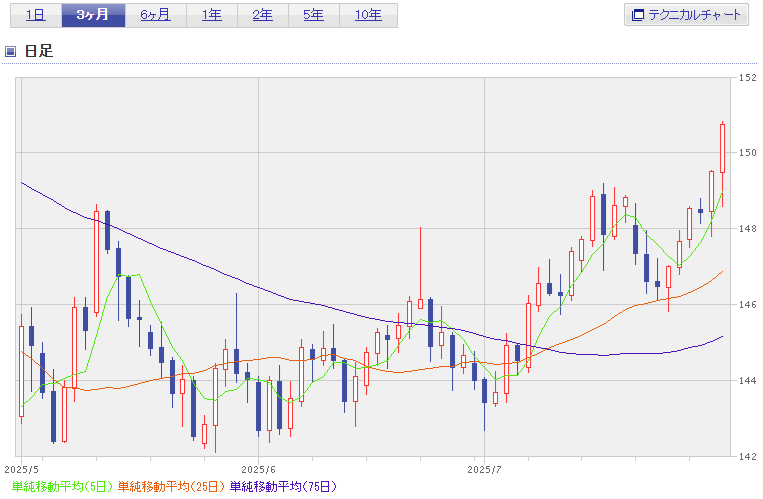This screenshot has height=499, width=763.
Task: Click the 146 price axis label
Action: point(748,305)
